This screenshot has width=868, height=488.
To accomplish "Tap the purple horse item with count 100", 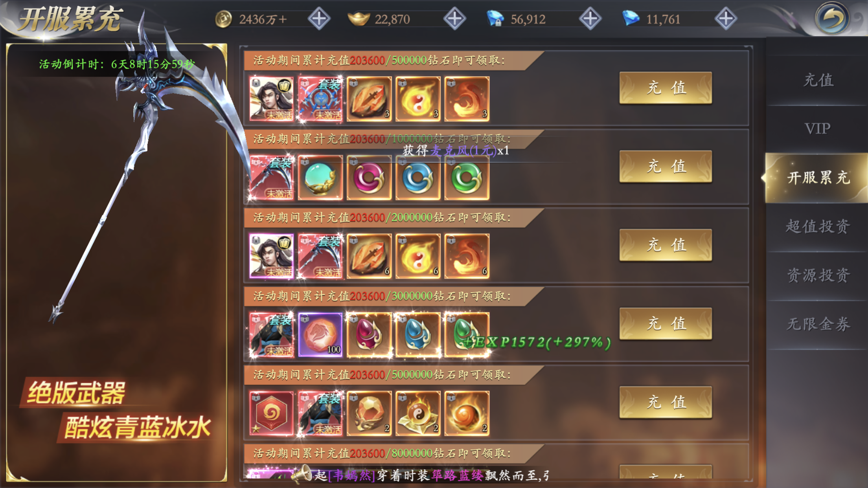I will (320, 335).
